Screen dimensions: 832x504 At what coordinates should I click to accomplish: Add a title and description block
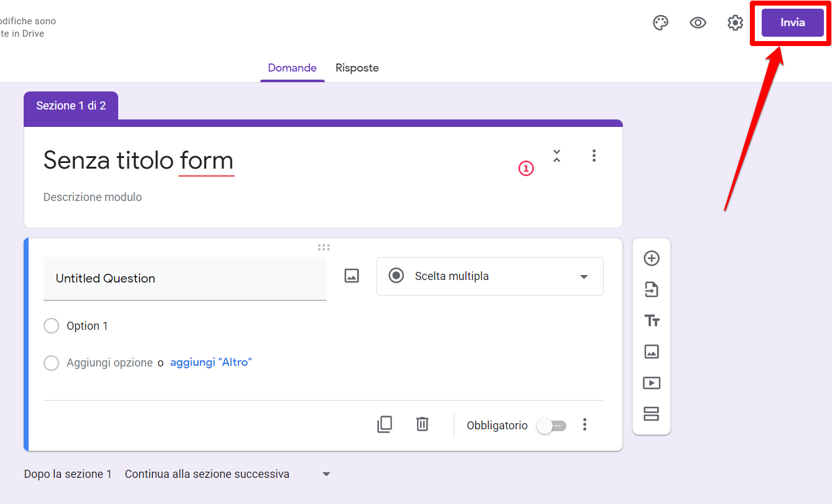click(x=651, y=320)
